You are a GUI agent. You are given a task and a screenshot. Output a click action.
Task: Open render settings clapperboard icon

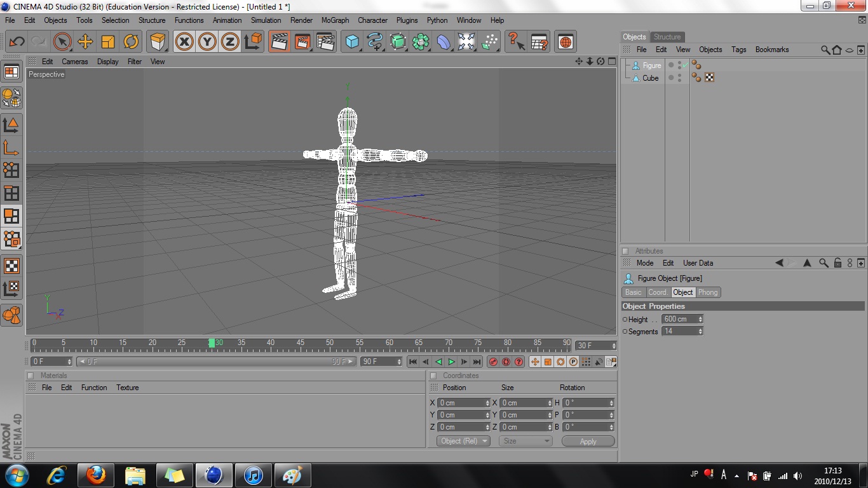coord(325,42)
